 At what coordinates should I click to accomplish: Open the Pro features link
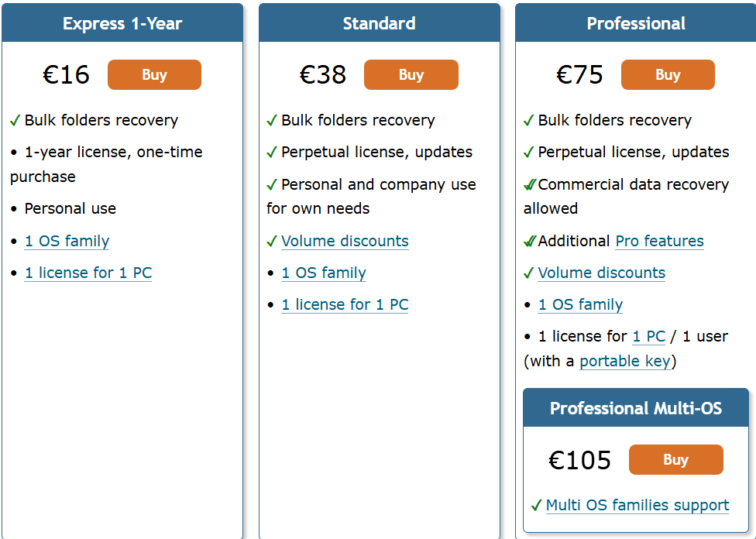(x=659, y=241)
